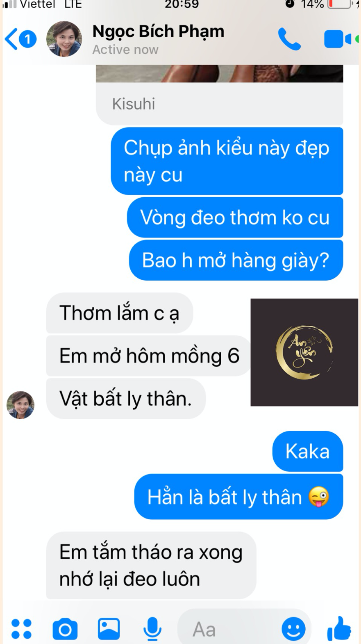Screen dimensions: 361x644
Task: Send a thumbs-up like
Action: click(x=339, y=628)
